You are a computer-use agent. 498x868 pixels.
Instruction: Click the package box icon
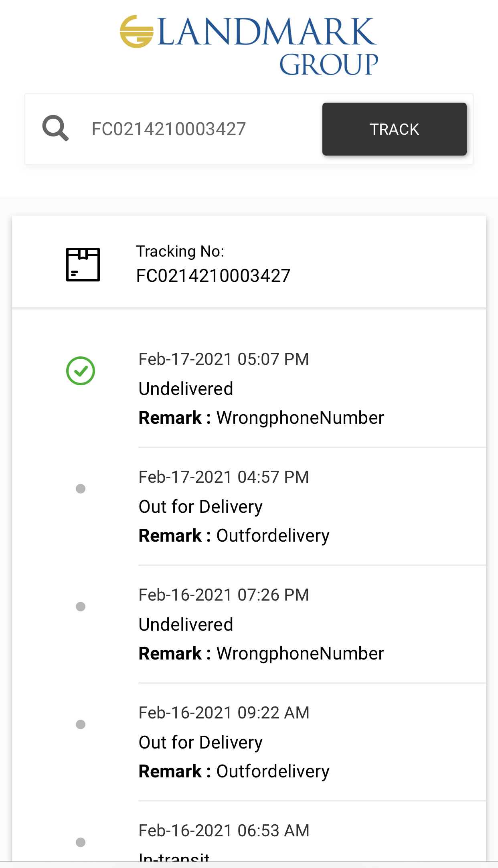click(83, 265)
